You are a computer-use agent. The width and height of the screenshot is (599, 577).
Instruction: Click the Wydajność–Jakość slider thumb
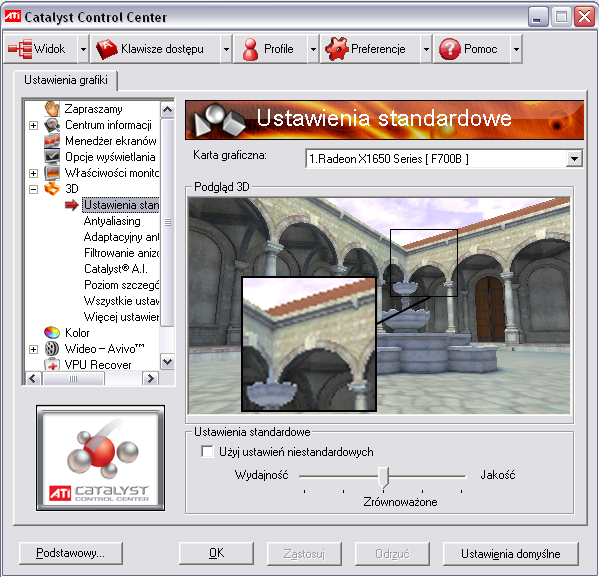point(383,477)
